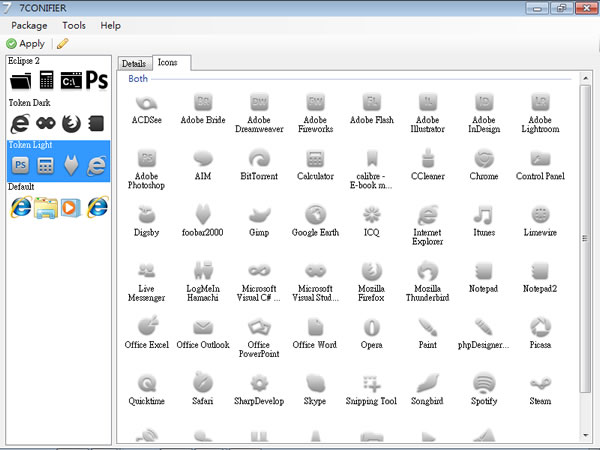Click the BitTorrent icon
Image resolution: width=600 pixels, height=450 pixels.
click(x=258, y=159)
